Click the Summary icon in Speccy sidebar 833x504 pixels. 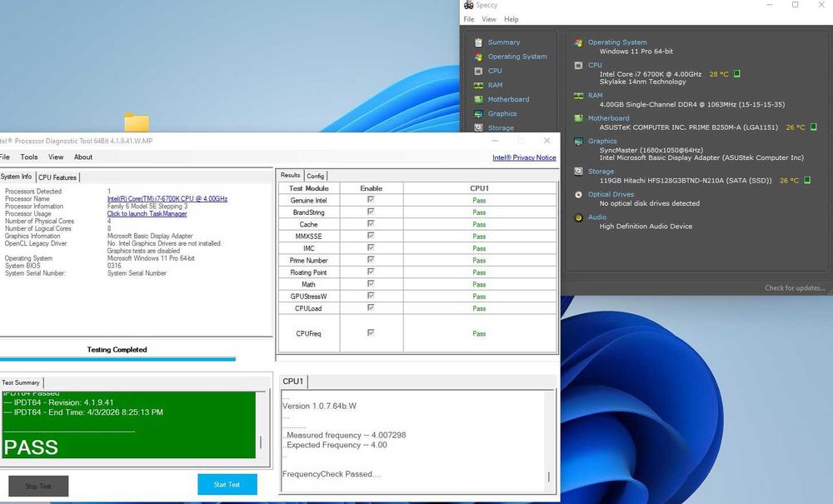click(x=478, y=42)
